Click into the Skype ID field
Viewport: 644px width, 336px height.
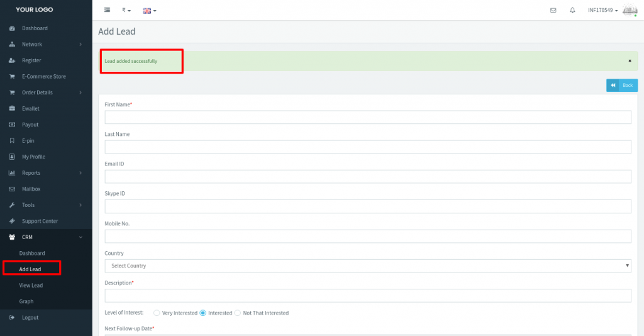(x=367, y=206)
